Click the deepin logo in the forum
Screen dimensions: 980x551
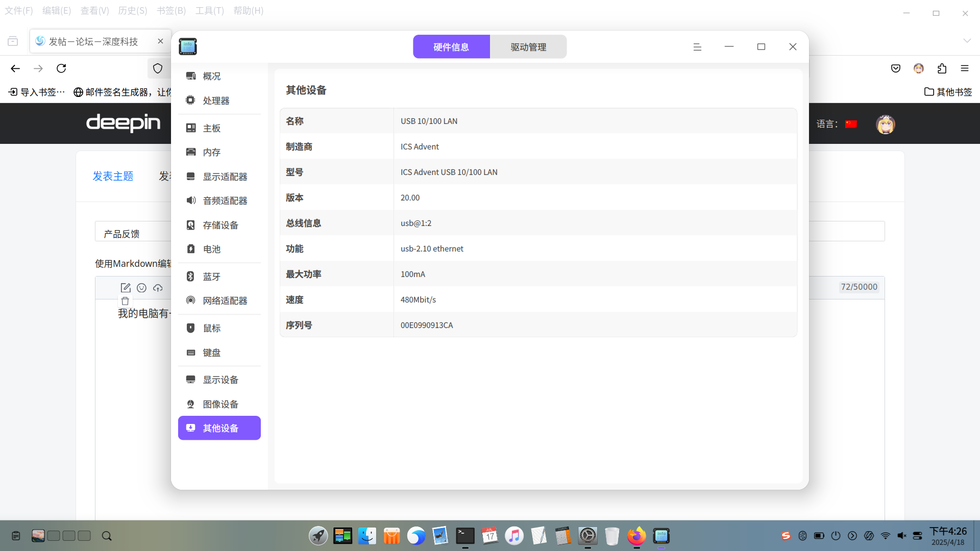click(x=123, y=123)
